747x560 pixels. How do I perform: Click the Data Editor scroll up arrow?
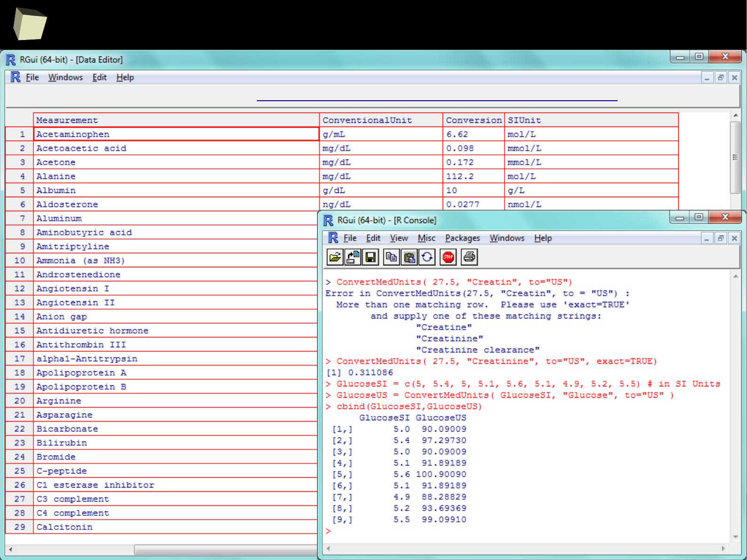[736, 115]
